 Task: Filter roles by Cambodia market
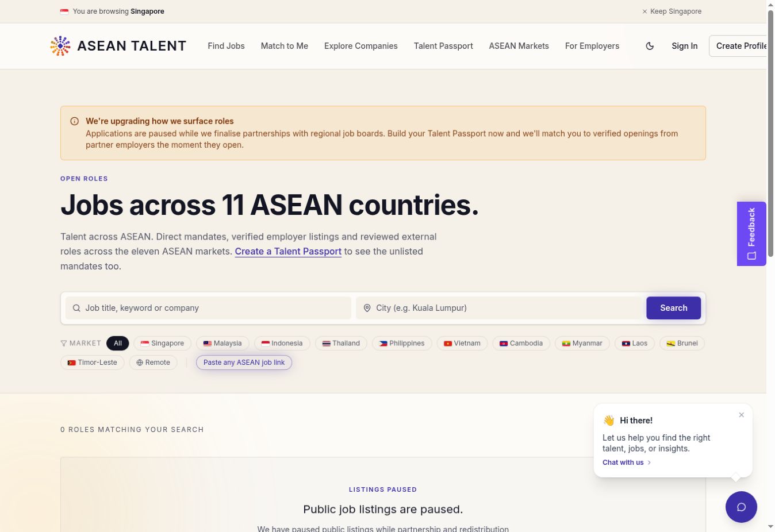tap(521, 344)
